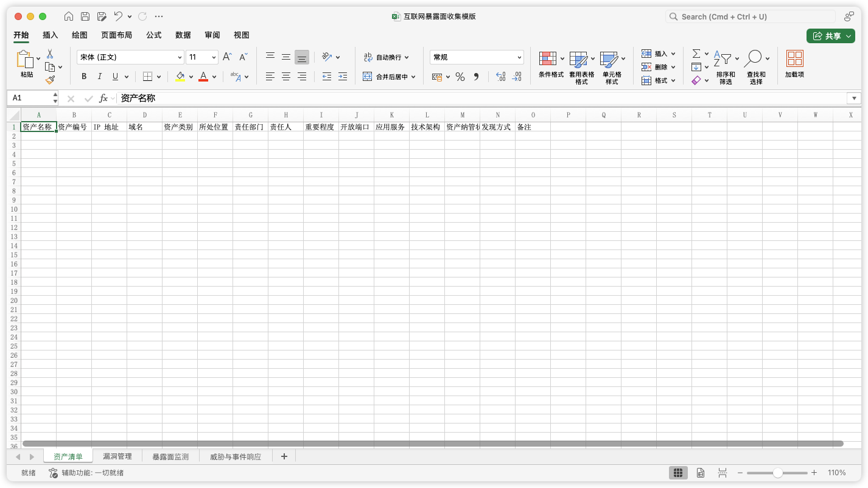This screenshot has height=488, width=868.
Task: Switch to the 数据 ribbon tab
Action: 182,35
